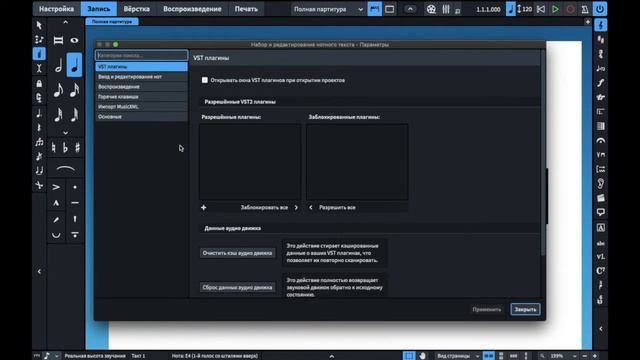Click the Закрыть button
The width and height of the screenshot is (640, 360).
525,309
